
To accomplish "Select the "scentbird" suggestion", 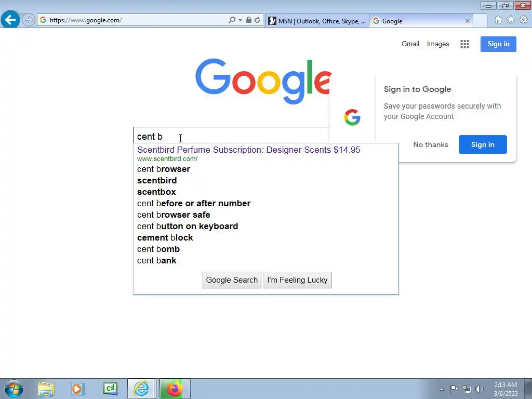I will coord(265,180).
